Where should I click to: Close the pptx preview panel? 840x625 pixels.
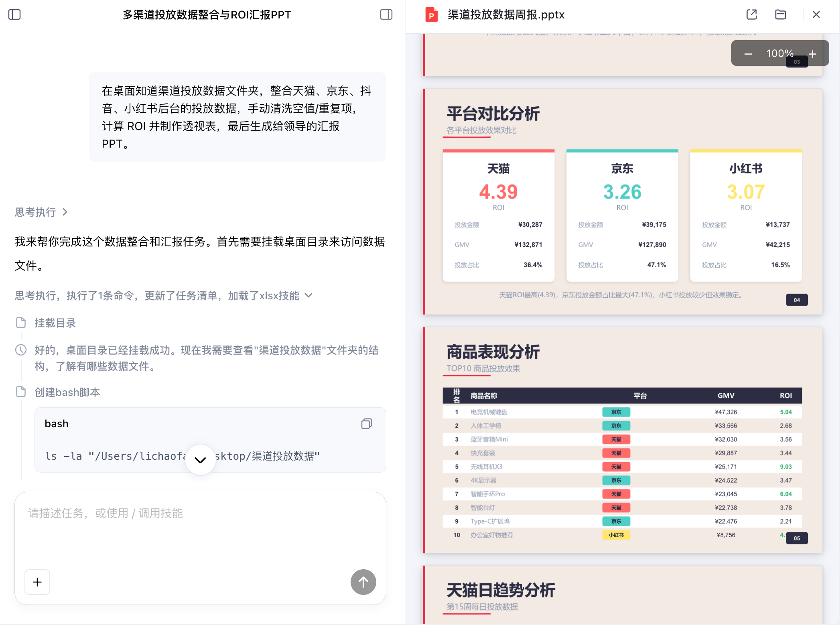pos(816,15)
